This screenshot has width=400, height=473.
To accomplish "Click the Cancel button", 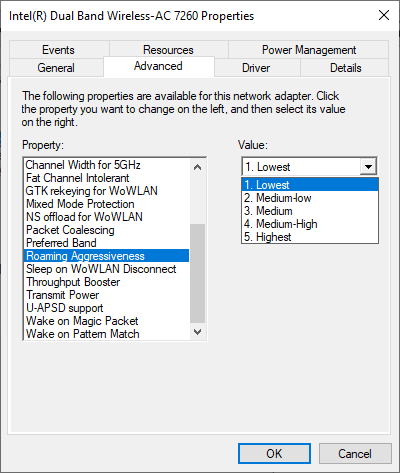I will (355, 453).
